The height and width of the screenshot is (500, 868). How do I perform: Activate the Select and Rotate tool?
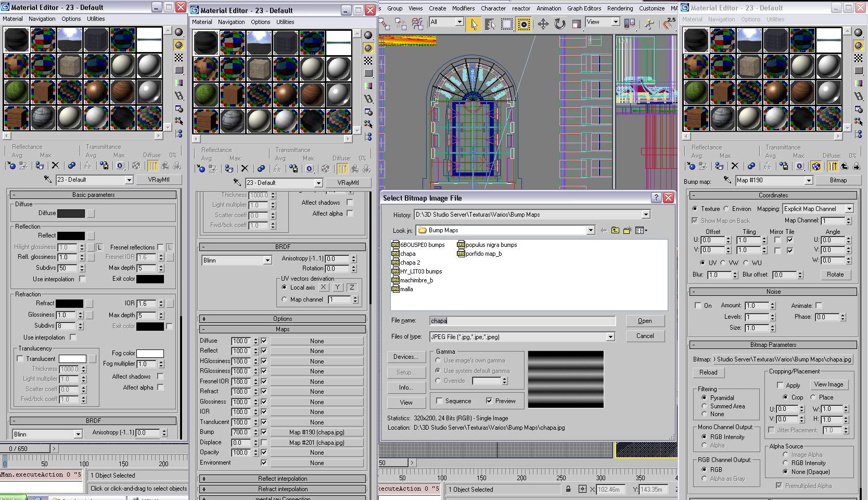coord(560,24)
